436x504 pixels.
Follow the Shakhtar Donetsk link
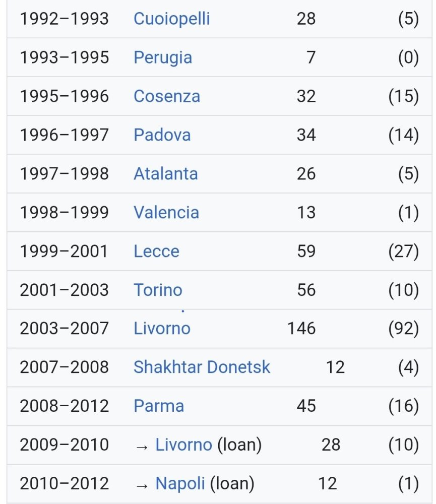(x=202, y=367)
